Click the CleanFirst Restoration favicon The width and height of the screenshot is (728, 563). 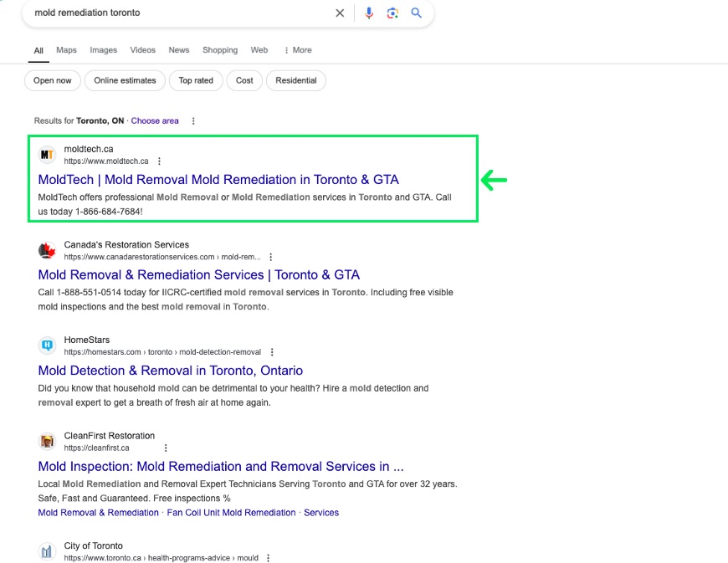tap(48, 441)
